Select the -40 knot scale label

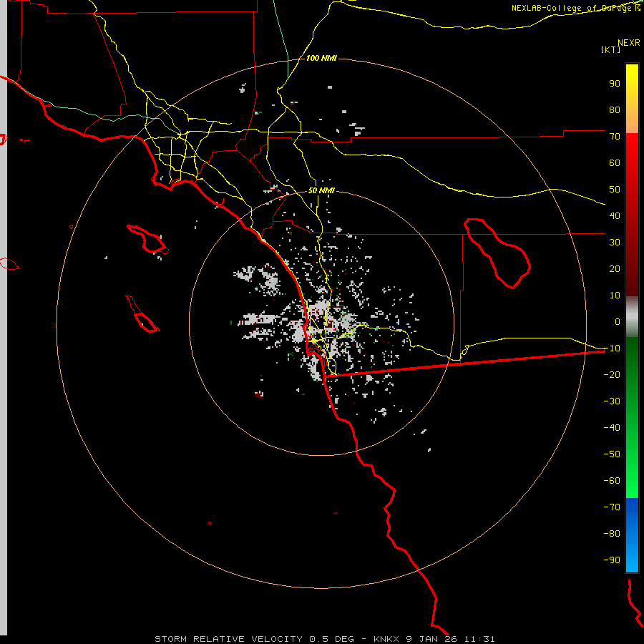point(612,428)
